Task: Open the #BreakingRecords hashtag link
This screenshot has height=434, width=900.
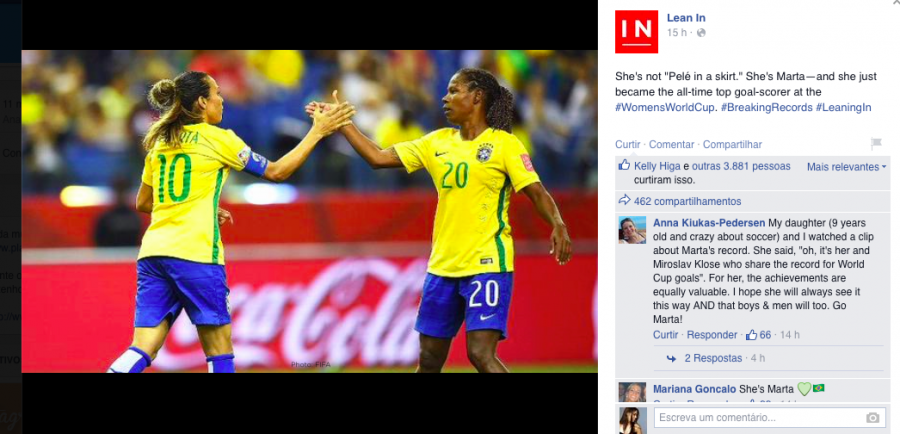Action: click(x=766, y=107)
